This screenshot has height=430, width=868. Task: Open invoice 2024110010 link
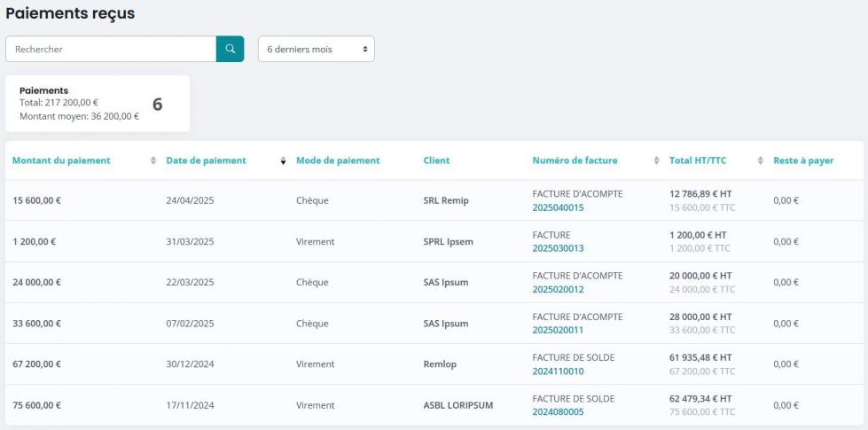pos(558,371)
